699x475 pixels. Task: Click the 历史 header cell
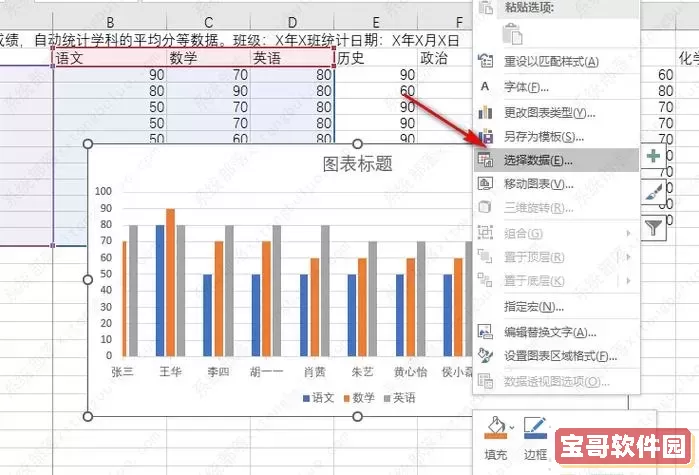click(376, 58)
